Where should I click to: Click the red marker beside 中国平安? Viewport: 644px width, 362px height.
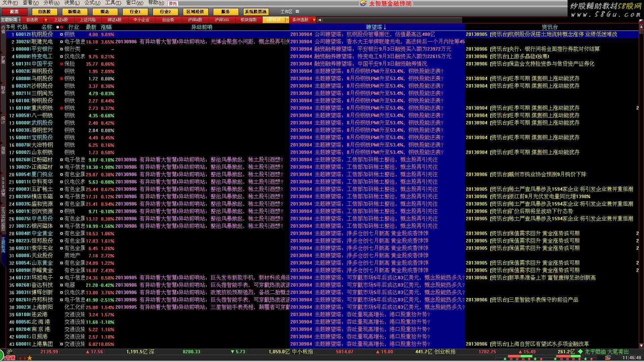[61, 64]
